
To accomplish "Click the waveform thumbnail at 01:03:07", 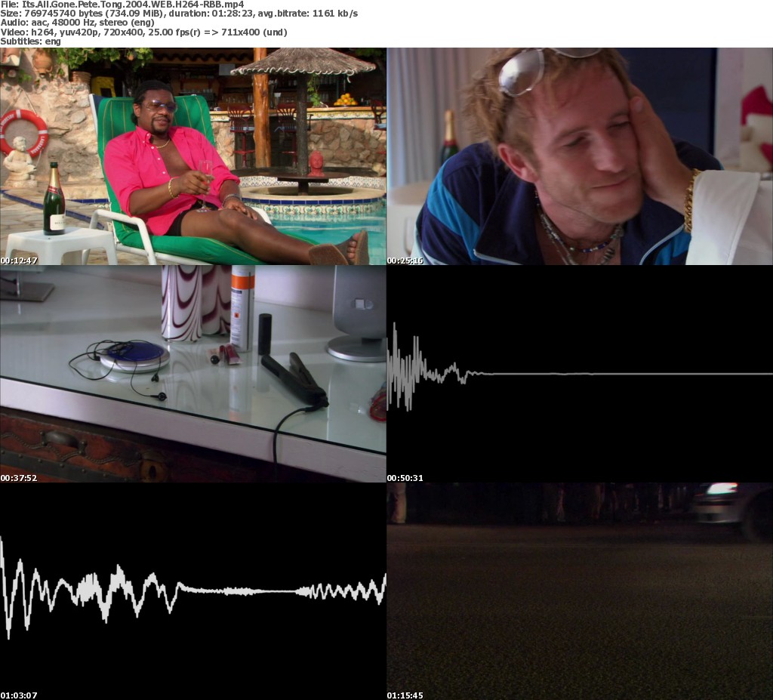I will point(192,591).
